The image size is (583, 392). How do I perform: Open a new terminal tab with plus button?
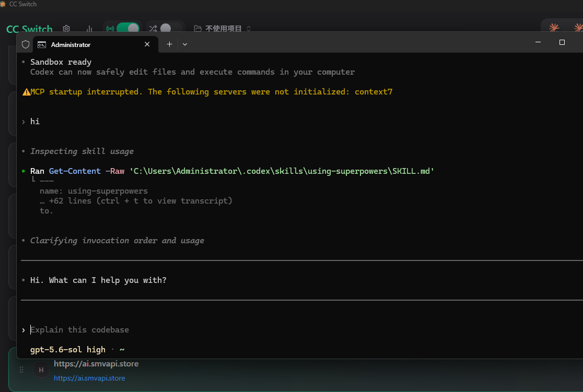(170, 44)
